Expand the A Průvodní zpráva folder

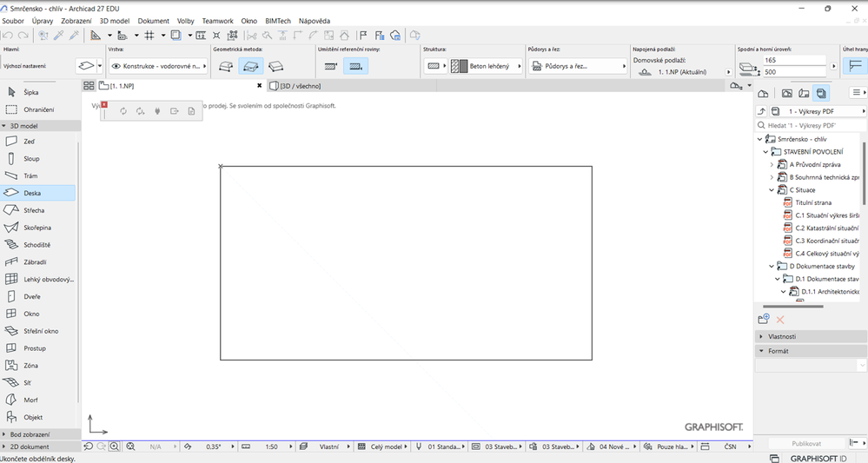point(772,164)
